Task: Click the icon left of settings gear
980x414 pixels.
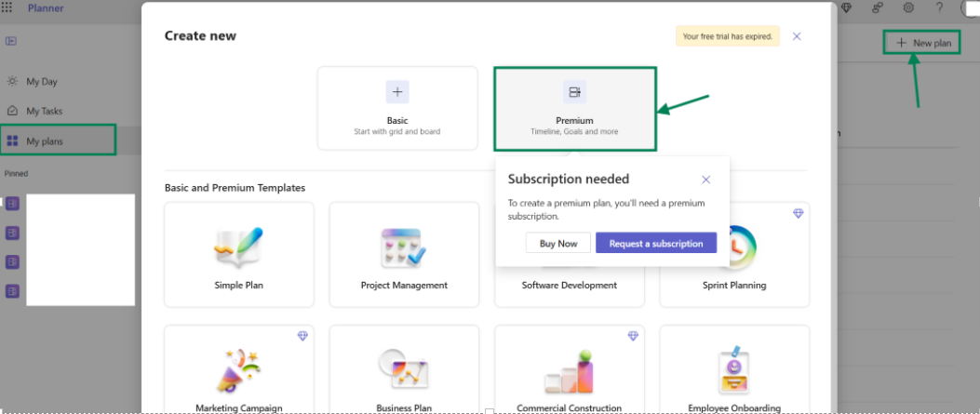Action: (x=879, y=7)
